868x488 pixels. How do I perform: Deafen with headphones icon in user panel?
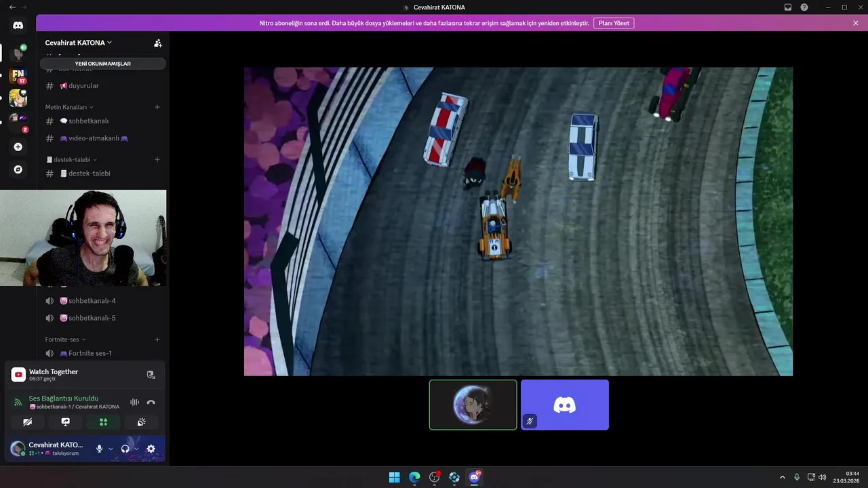click(x=125, y=449)
